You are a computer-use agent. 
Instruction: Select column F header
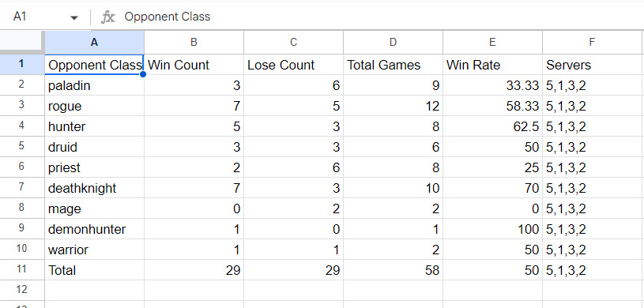tap(592, 43)
